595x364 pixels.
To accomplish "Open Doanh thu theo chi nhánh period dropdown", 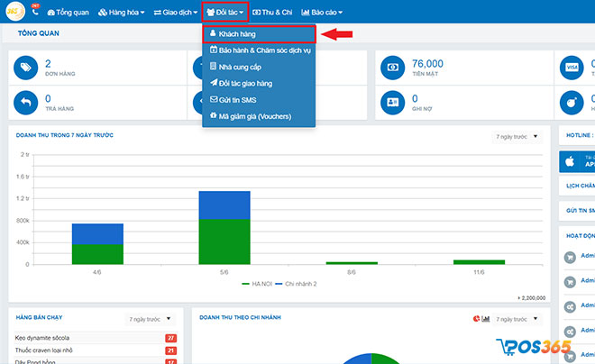I will [517, 319].
